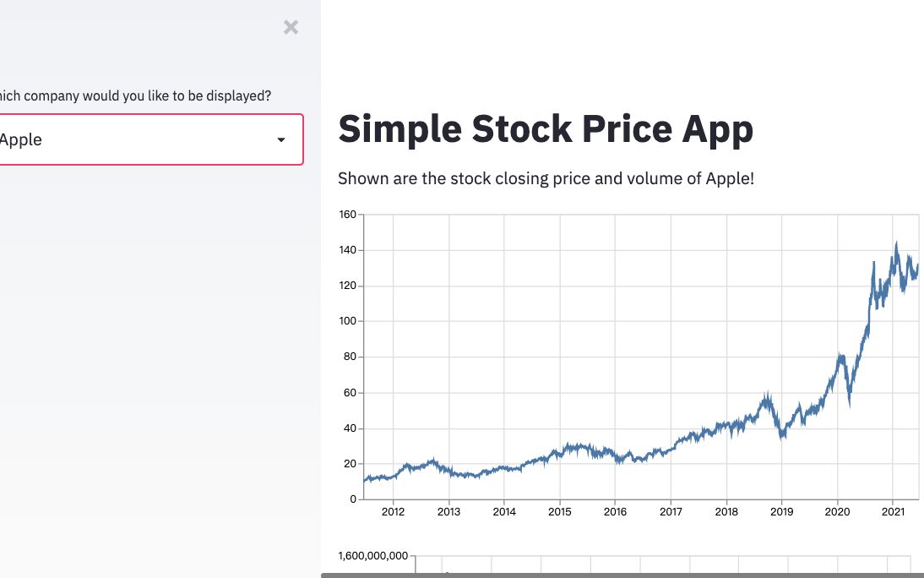Click the 2016 label on the x-axis
The height and width of the screenshot is (578, 924).
pyautogui.click(x=615, y=511)
